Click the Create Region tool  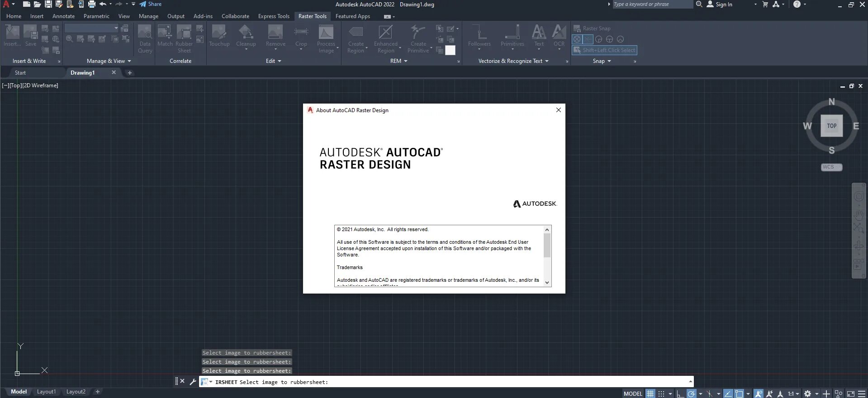click(x=356, y=39)
